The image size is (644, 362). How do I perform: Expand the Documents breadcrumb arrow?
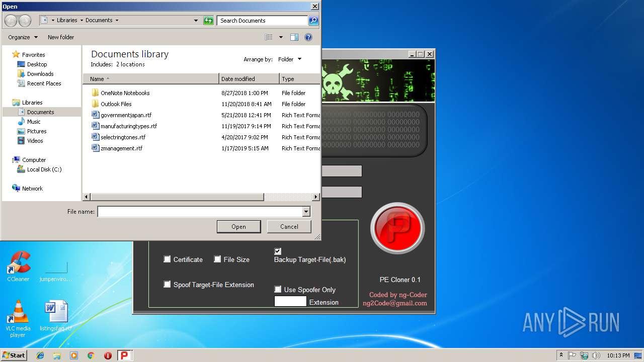tap(117, 21)
